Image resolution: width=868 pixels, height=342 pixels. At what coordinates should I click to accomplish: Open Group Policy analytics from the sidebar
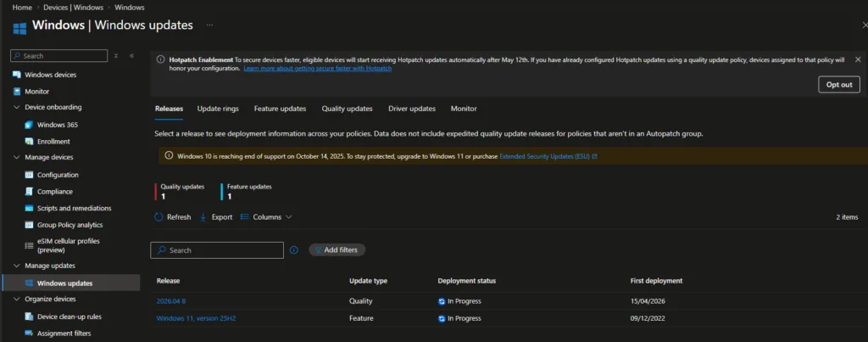click(x=70, y=225)
